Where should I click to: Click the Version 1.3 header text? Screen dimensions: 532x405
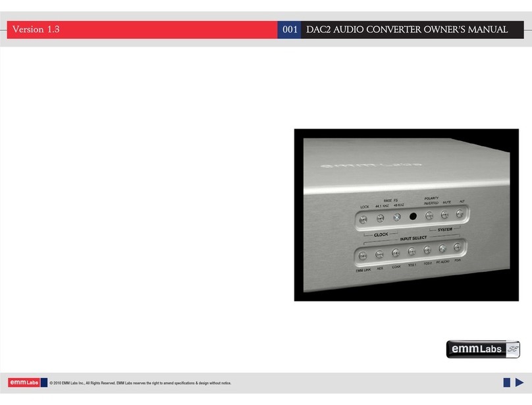click(36, 29)
